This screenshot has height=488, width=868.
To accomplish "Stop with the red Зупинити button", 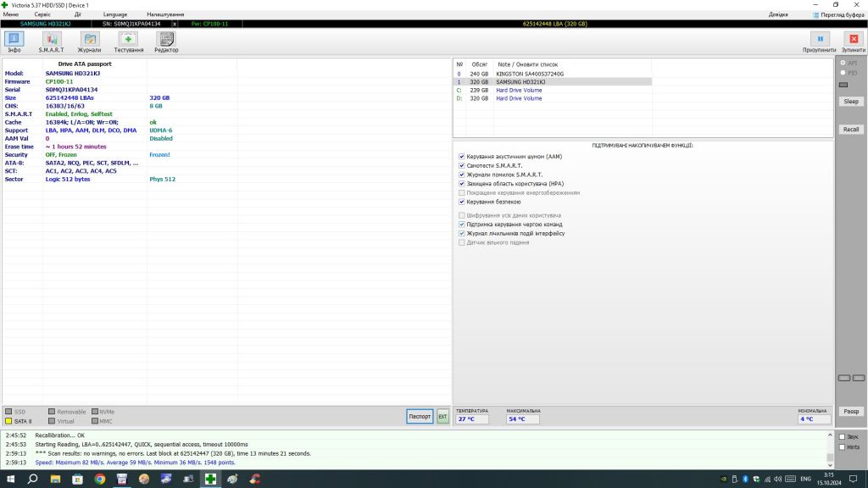I will pos(854,42).
